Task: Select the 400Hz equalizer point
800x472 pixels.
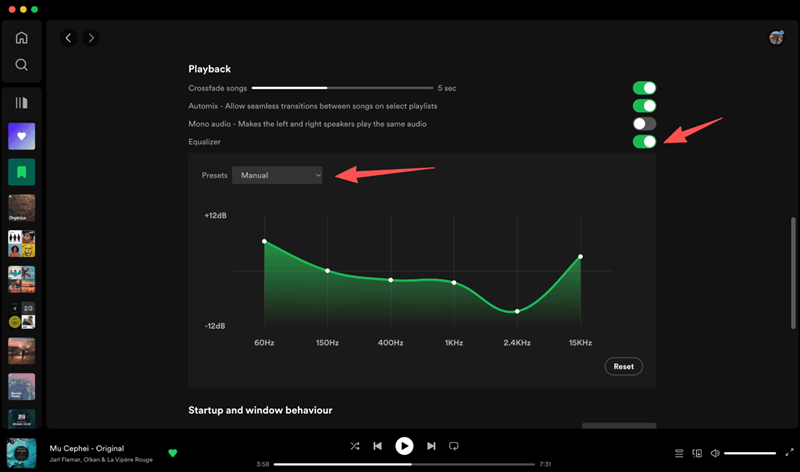Action: [391, 280]
